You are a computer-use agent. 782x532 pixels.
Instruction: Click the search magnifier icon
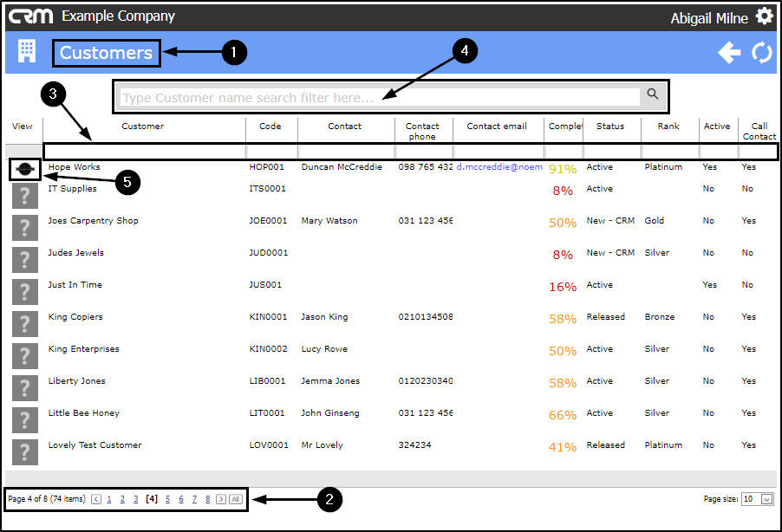click(652, 94)
